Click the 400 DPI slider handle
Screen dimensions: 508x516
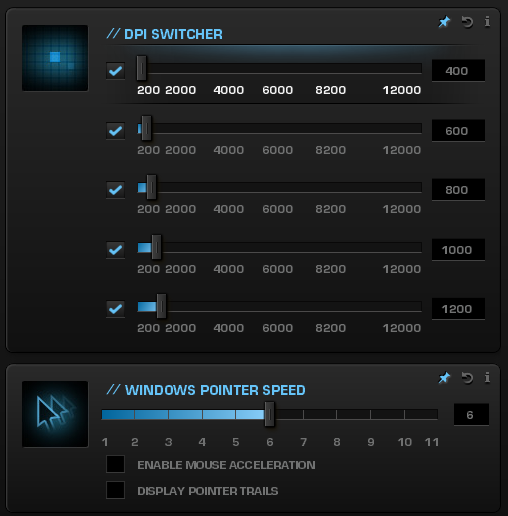pyautogui.click(x=141, y=68)
